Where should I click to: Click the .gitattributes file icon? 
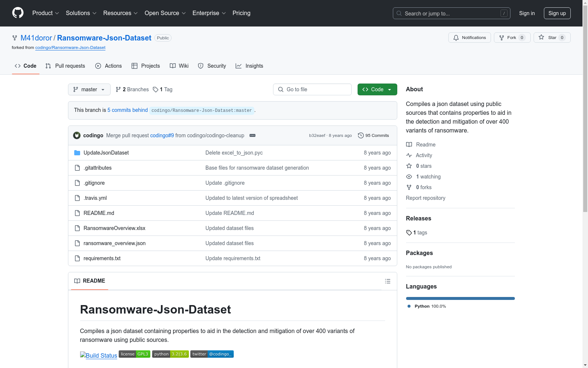tap(77, 168)
